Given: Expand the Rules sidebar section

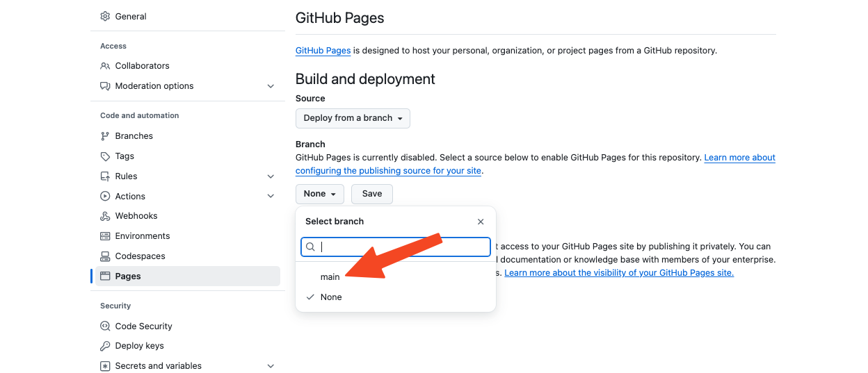Looking at the screenshot, I should (x=271, y=176).
